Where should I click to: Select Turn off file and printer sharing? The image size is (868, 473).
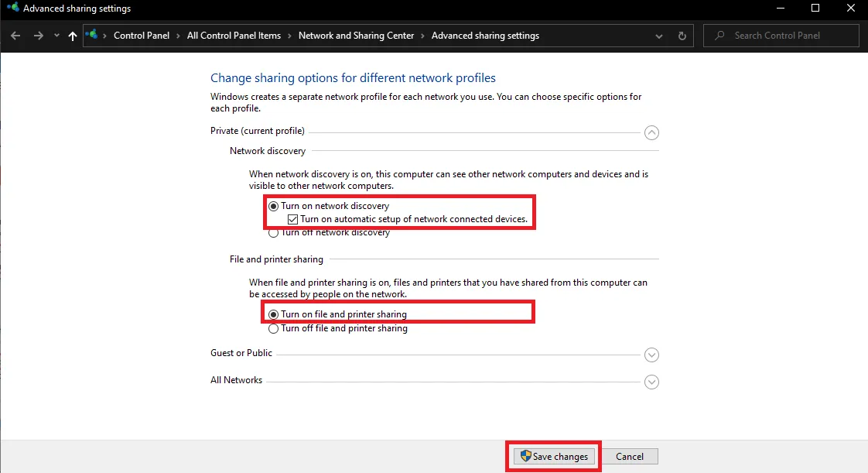273,328
